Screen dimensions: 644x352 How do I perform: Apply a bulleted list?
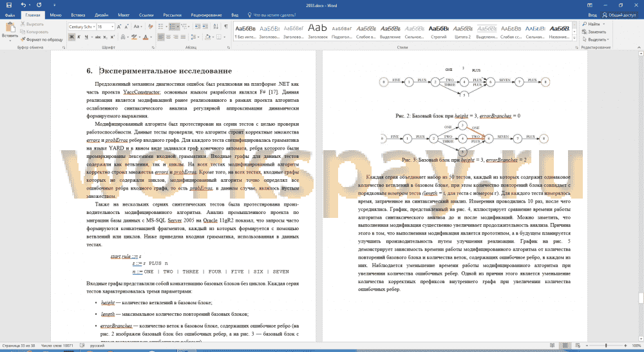pyautogui.click(x=162, y=26)
